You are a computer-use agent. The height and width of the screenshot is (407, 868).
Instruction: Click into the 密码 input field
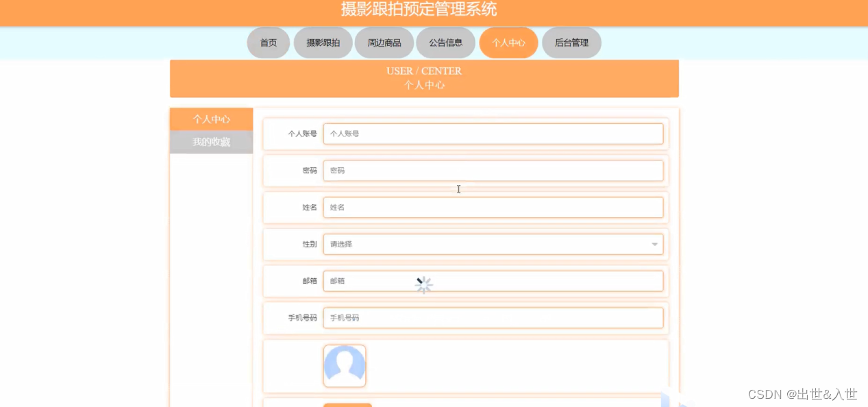[x=493, y=171]
